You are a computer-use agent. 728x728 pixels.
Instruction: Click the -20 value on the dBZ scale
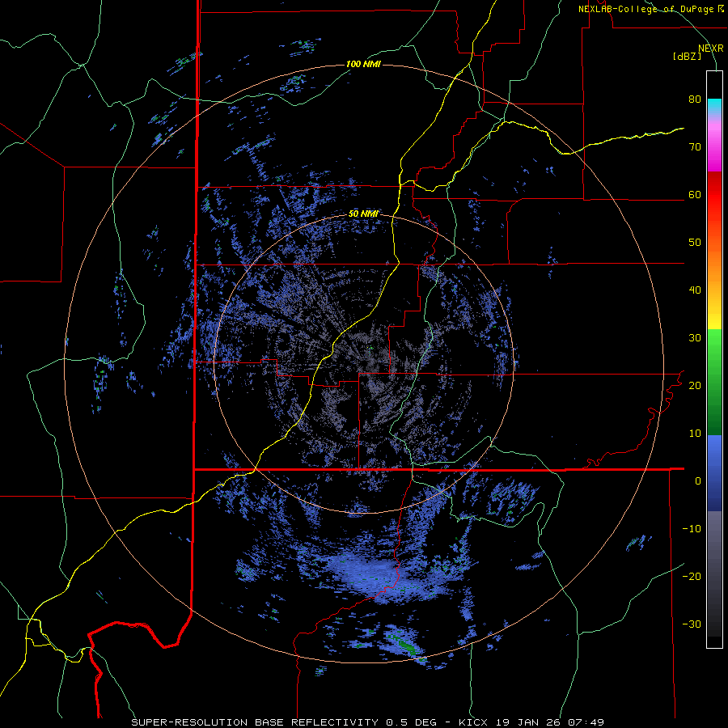click(692, 576)
